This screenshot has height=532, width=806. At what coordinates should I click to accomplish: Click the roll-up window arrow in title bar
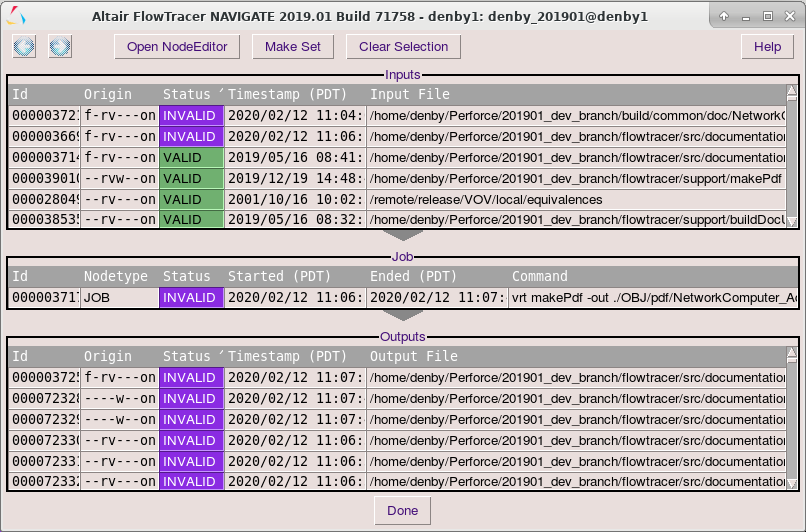coord(724,16)
